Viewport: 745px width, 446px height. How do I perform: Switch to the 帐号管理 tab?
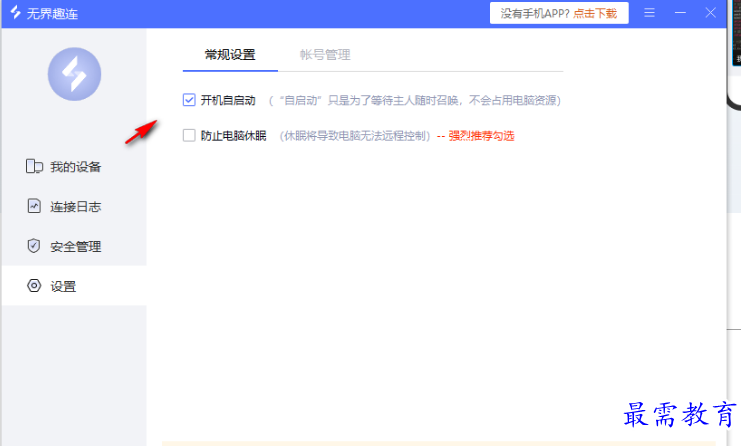325,55
